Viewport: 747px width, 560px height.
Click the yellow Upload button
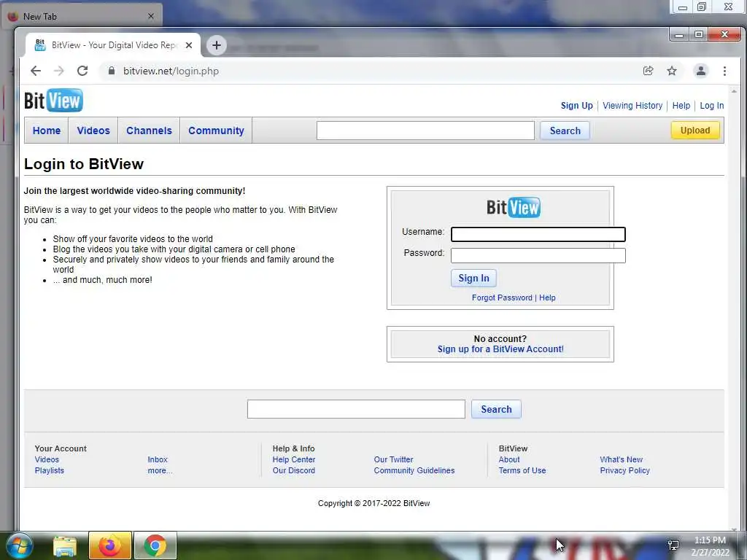coord(695,131)
